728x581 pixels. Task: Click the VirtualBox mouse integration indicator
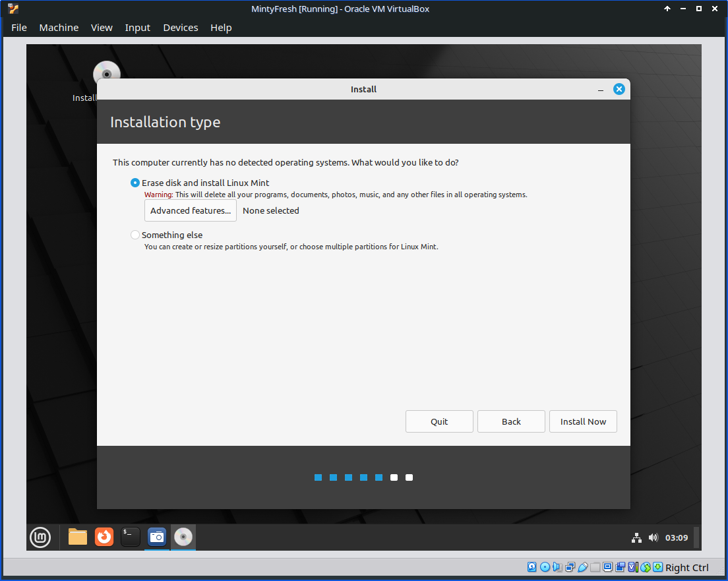click(x=646, y=567)
